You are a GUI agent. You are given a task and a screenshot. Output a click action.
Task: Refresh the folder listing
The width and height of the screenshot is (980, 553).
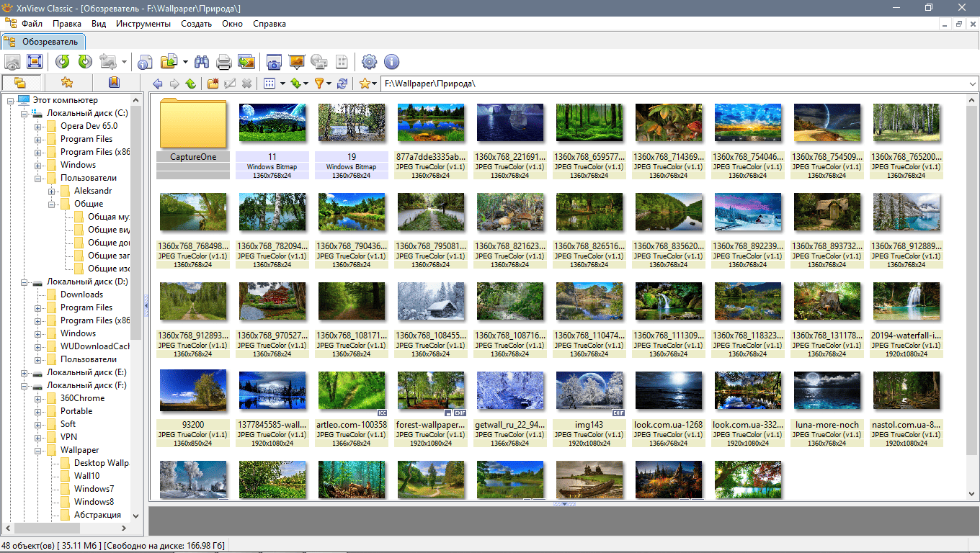click(x=342, y=84)
